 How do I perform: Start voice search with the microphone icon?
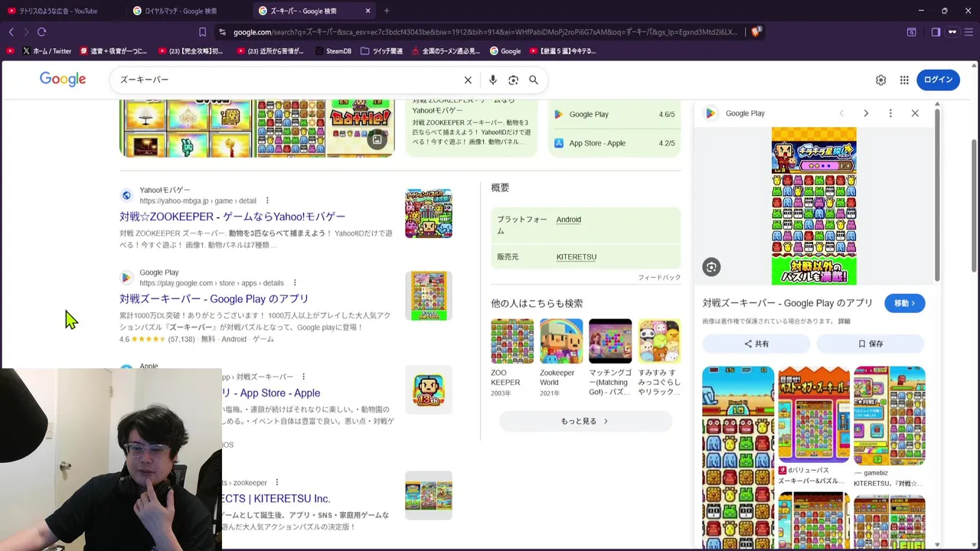tap(492, 80)
